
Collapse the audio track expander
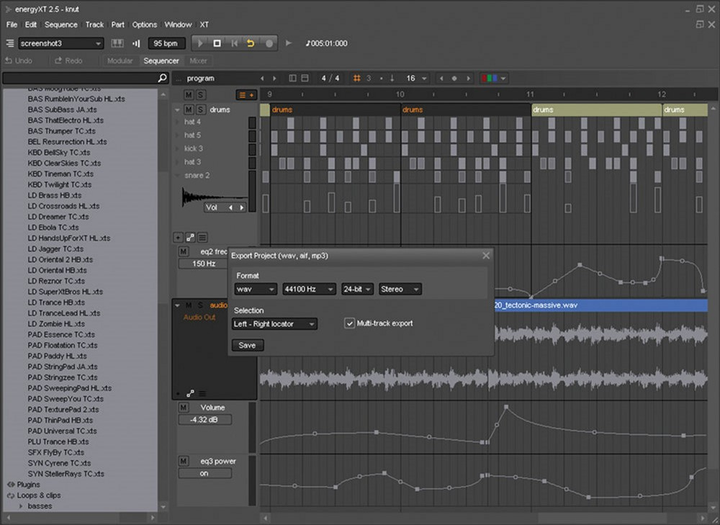[177, 305]
